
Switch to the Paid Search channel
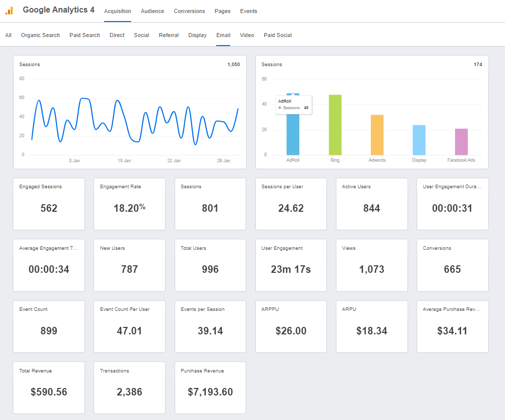click(x=85, y=35)
